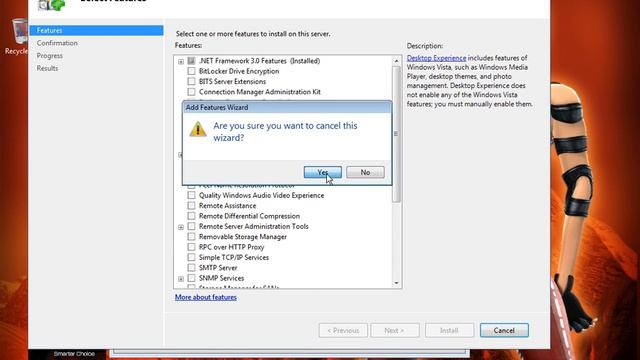Expand SNMP Services node
This screenshot has width=640, height=360.
point(181,279)
